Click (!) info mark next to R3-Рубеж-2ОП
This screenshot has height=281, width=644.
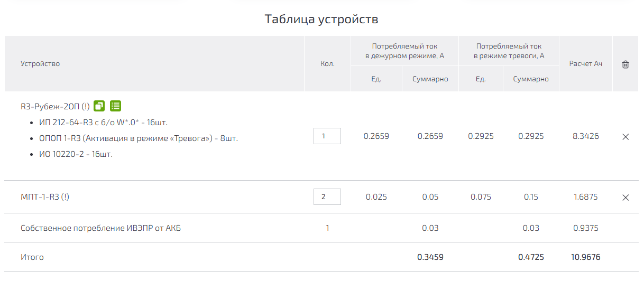coord(86,107)
